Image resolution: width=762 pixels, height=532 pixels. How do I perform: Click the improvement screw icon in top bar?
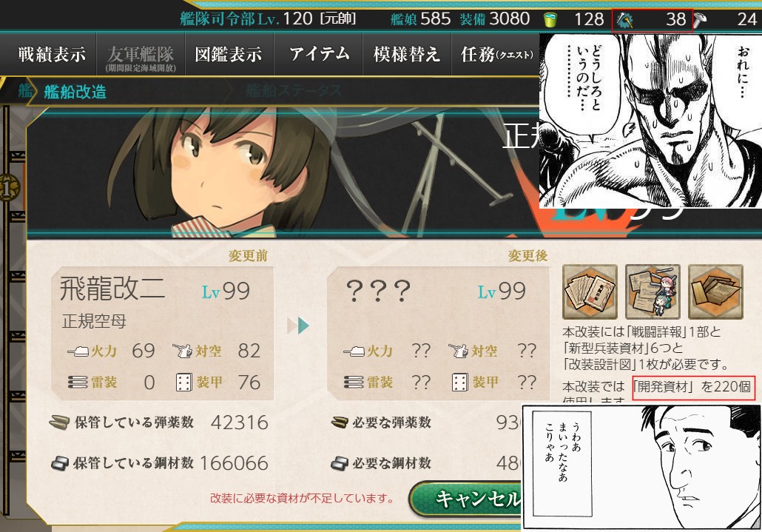700,19
